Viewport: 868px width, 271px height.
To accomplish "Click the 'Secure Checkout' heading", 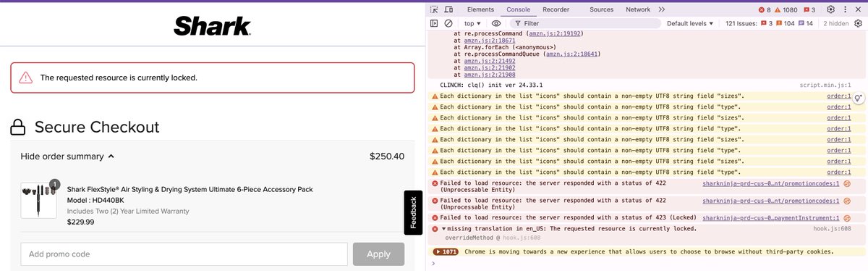I will [x=97, y=128].
